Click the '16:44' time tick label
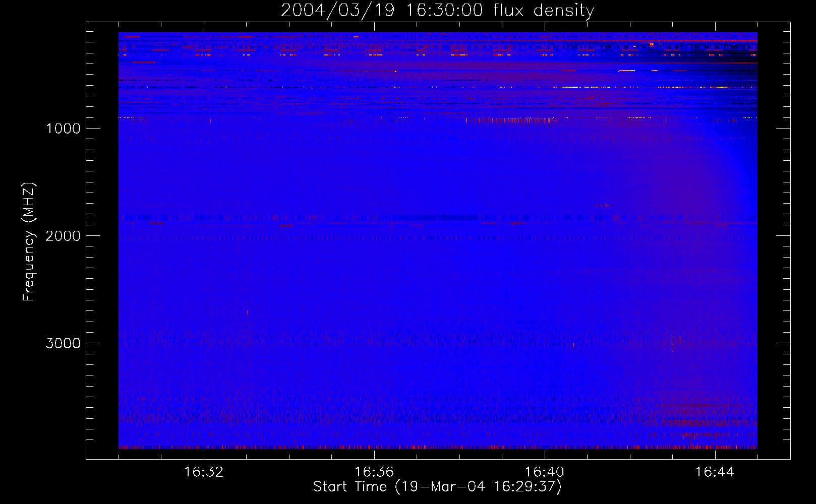 (x=715, y=472)
